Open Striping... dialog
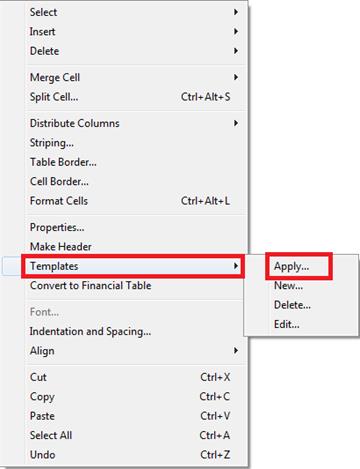The width and height of the screenshot is (360, 469). [133, 143]
